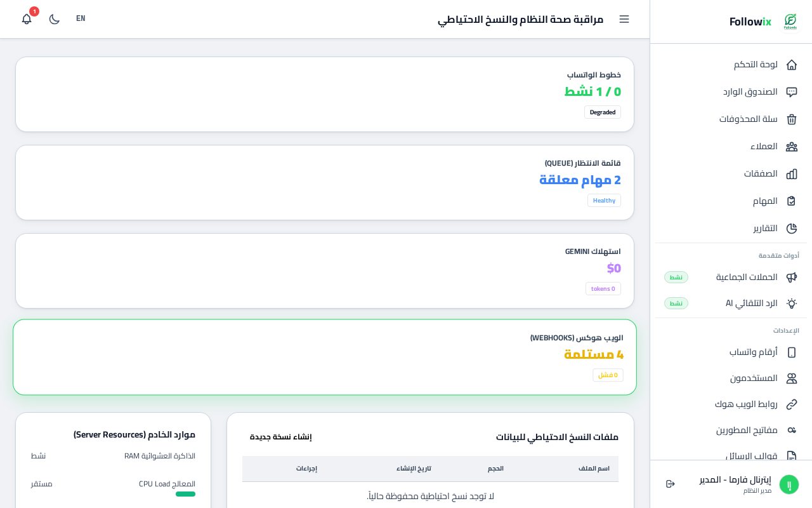Click the logout icon beside user profile
This screenshot has height=508, width=812.
click(671, 484)
